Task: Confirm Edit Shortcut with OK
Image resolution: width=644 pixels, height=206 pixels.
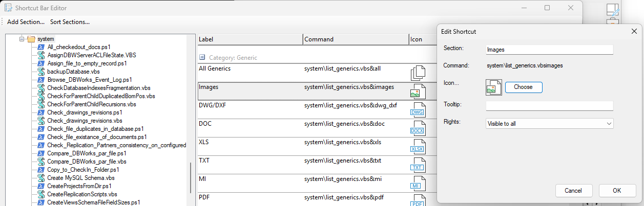Action: point(617,191)
